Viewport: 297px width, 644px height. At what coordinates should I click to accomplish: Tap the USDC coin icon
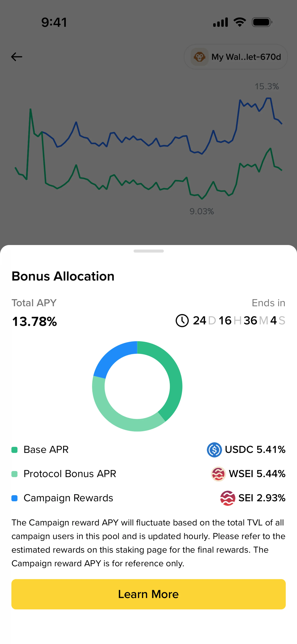click(x=214, y=450)
